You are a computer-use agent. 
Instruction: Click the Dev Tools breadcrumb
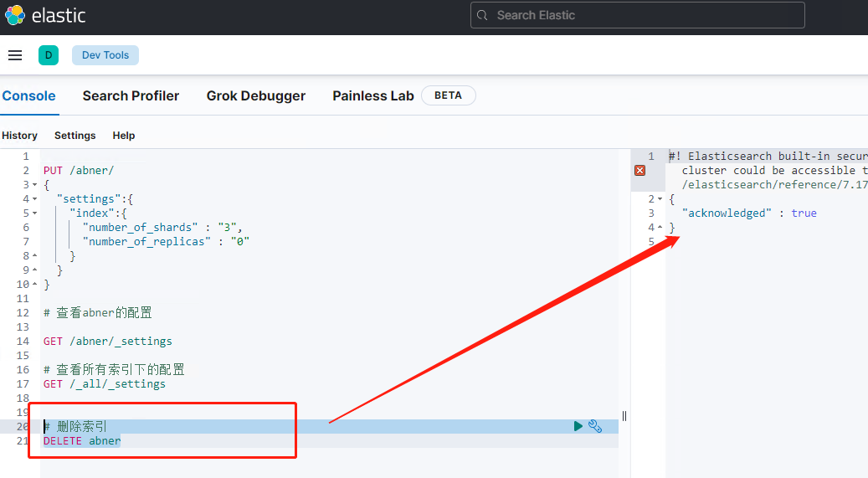(105, 55)
